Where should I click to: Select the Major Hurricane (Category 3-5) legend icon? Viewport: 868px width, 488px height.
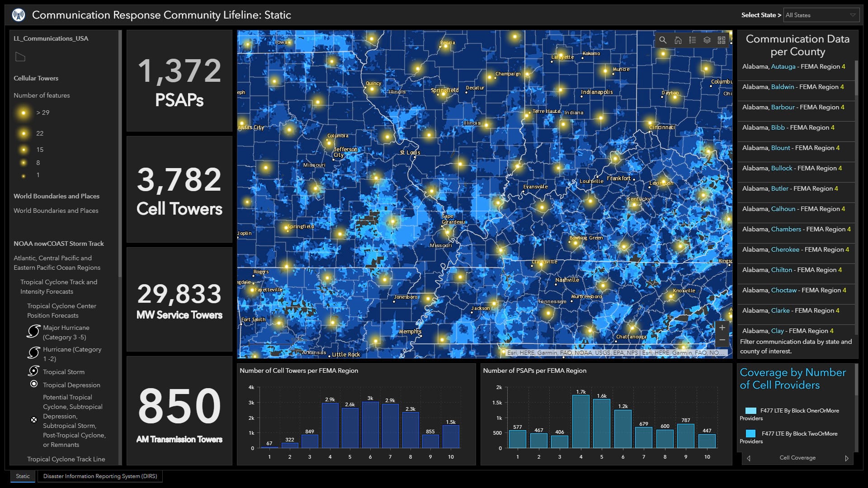tap(33, 331)
